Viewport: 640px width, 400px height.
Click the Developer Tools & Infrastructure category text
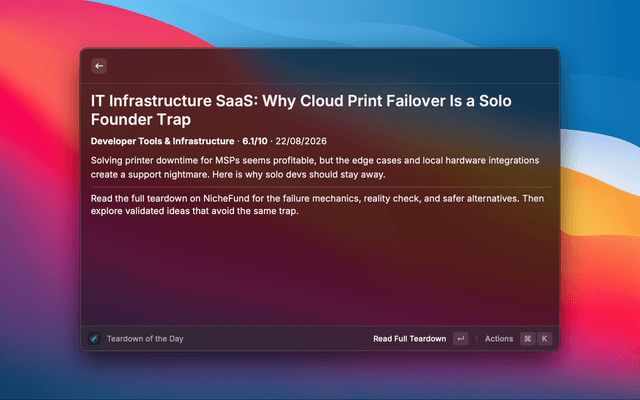click(x=162, y=141)
